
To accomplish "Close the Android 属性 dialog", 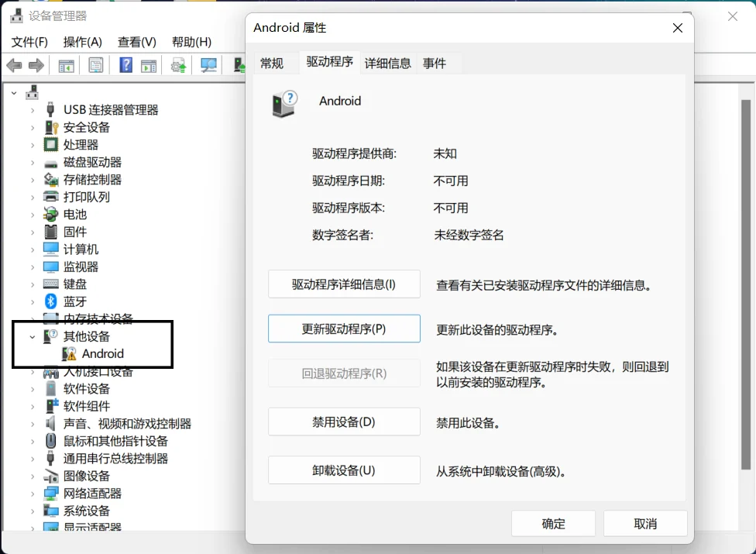I will [678, 28].
